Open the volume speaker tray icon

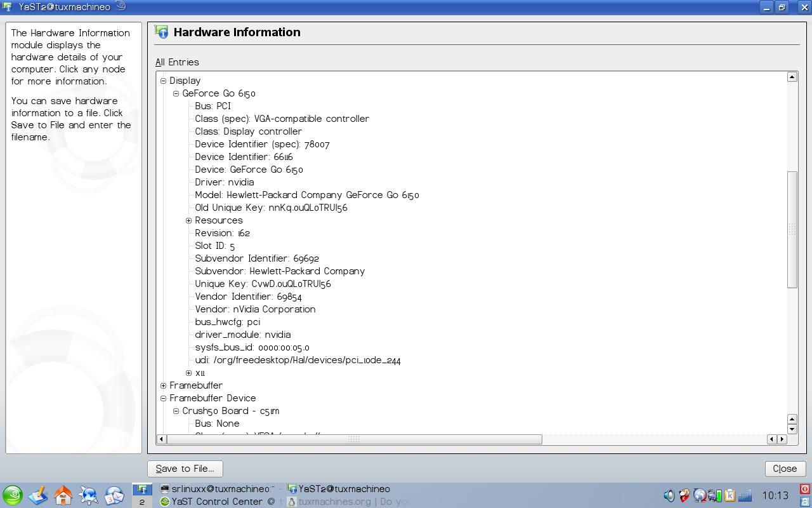point(669,495)
